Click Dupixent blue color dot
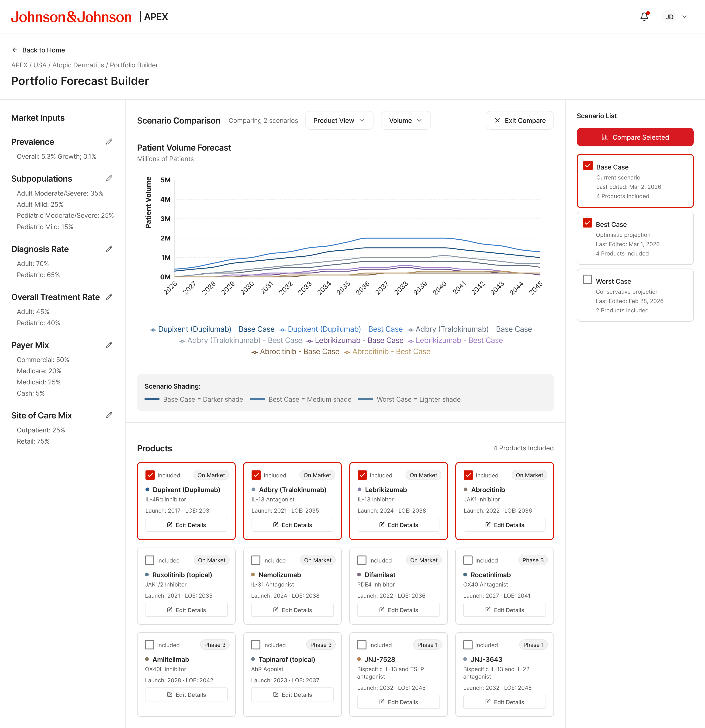Screen dimensions: 705x728 coord(148,490)
